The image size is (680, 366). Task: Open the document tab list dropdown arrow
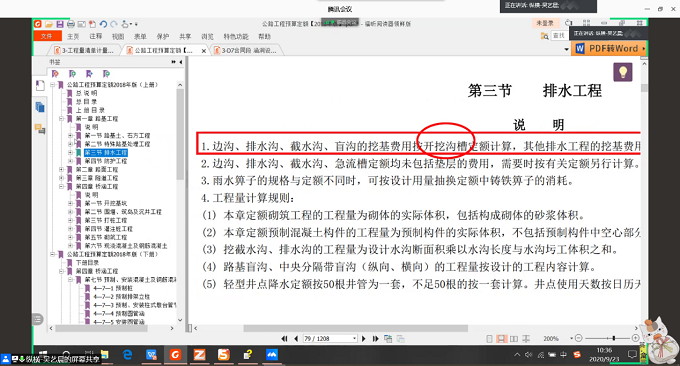coord(566,49)
